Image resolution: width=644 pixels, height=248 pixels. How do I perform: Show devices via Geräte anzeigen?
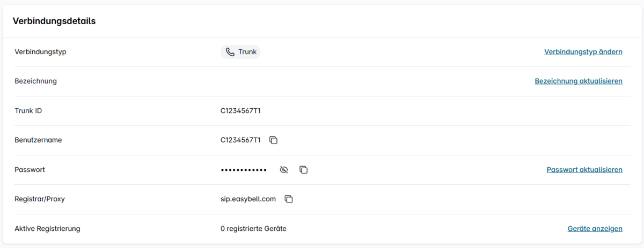[x=595, y=229]
